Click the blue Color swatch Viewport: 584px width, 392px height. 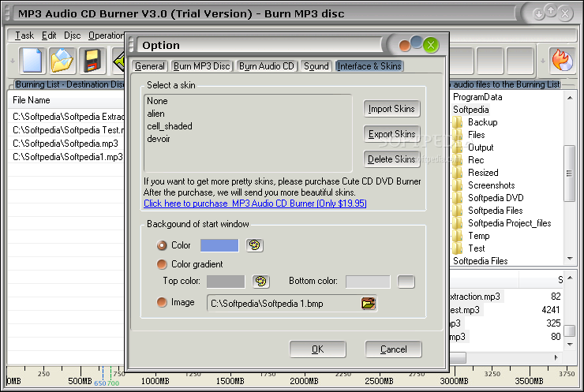219,245
